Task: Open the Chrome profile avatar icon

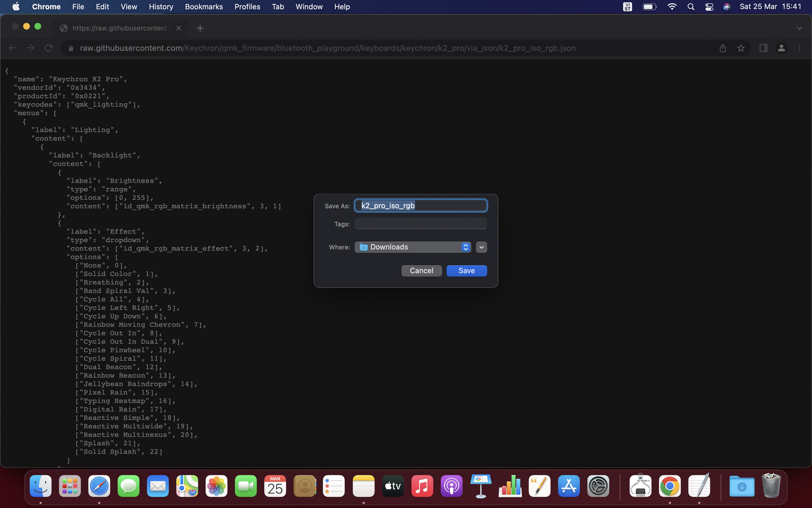Action: tap(781, 48)
